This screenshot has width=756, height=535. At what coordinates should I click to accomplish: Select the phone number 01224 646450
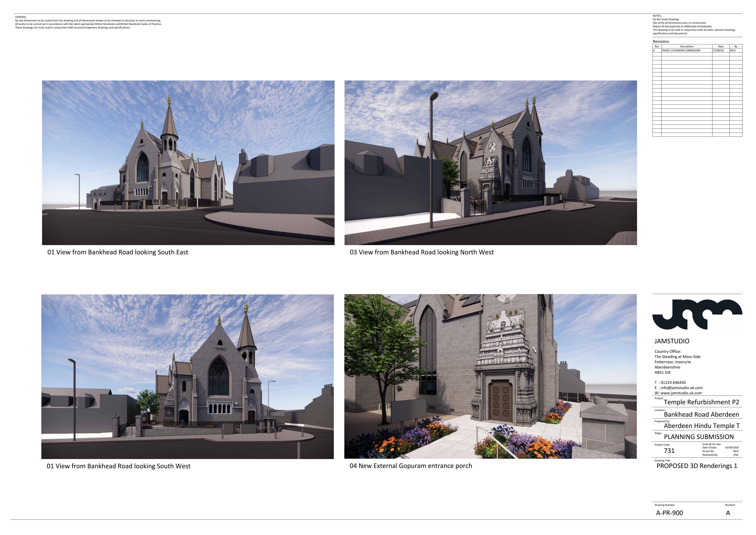673,383
